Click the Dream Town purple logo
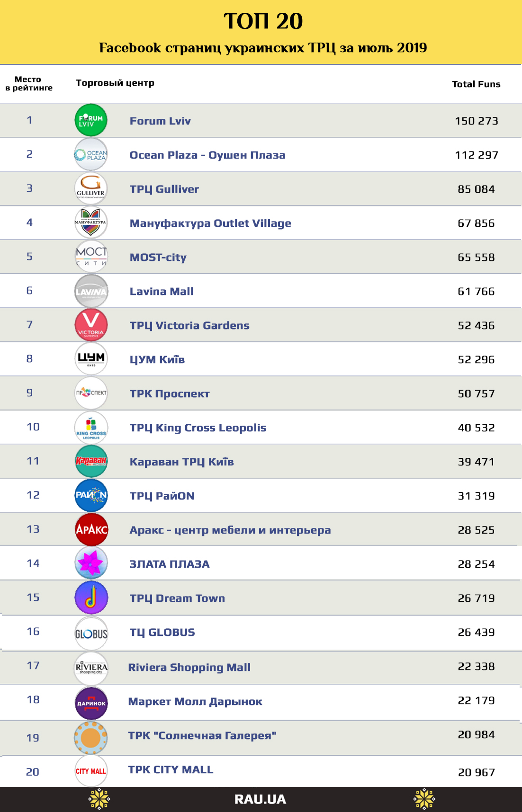This screenshot has width=522, height=812. [x=91, y=598]
